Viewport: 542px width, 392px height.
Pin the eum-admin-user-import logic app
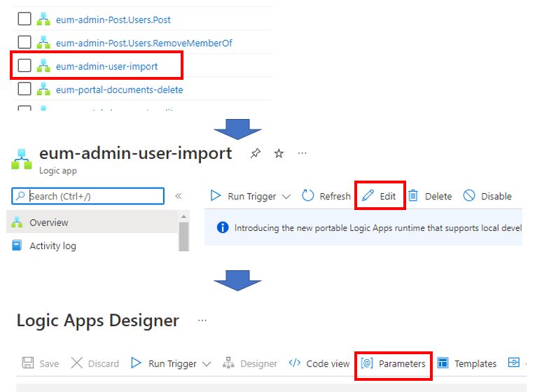click(x=255, y=153)
